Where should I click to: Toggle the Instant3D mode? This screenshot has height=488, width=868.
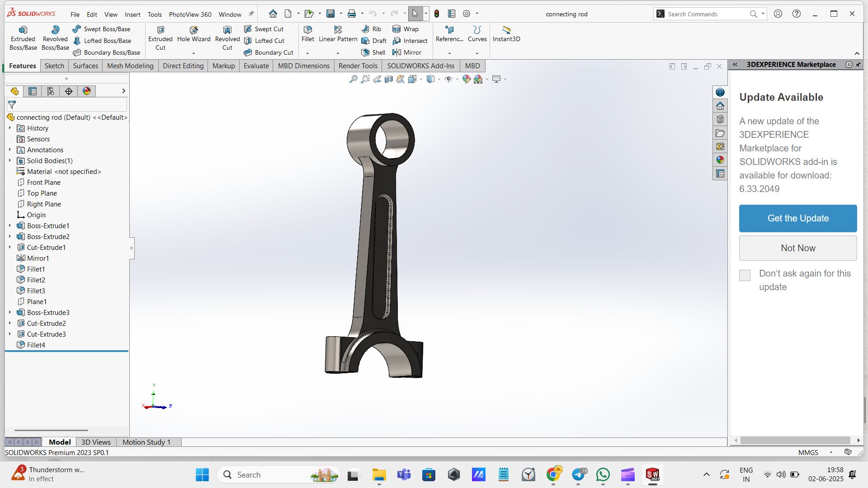pos(506,34)
